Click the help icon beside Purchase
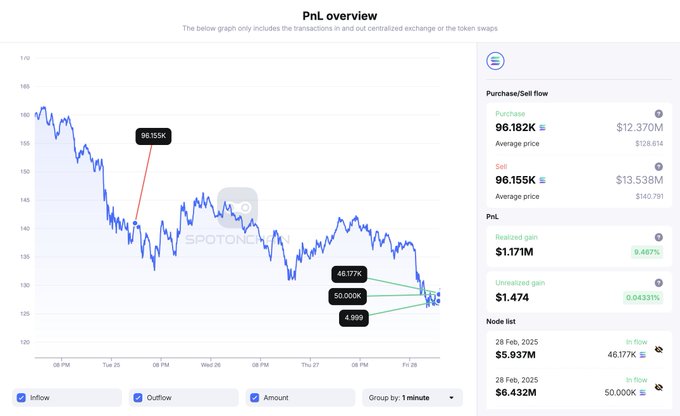Image resolution: width=680 pixels, height=416 pixels. (659, 114)
